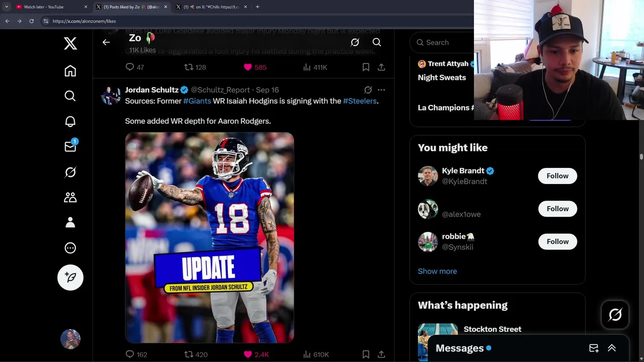The height and width of the screenshot is (362, 644).
Task: Close the Watch later YouTube tab
Action: 86,7
